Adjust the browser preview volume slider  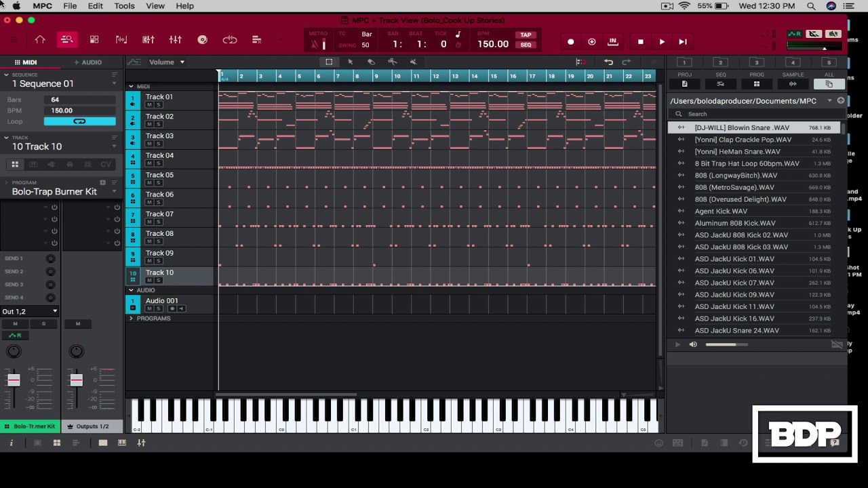point(726,344)
